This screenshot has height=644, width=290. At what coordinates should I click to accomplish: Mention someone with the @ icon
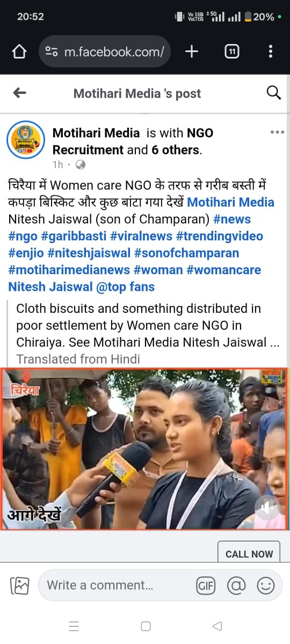[x=236, y=586]
